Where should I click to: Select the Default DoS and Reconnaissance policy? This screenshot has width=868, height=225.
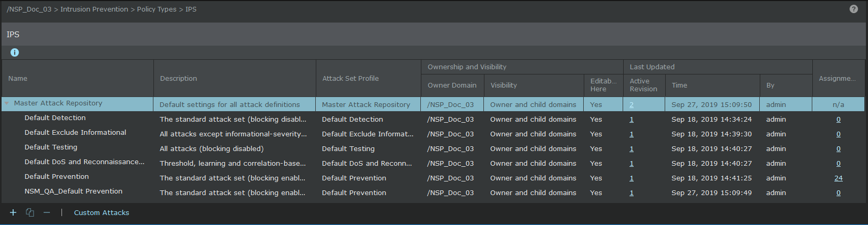pos(433,163)
